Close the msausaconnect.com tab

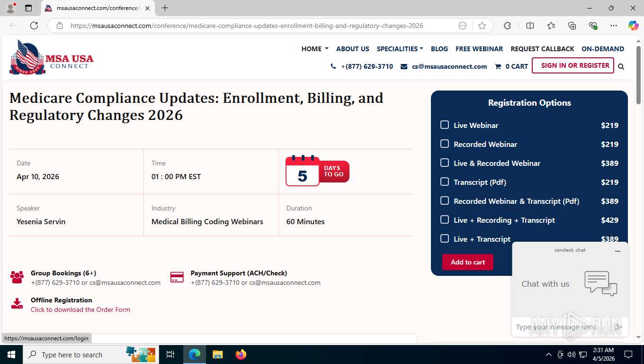point(147,8)
